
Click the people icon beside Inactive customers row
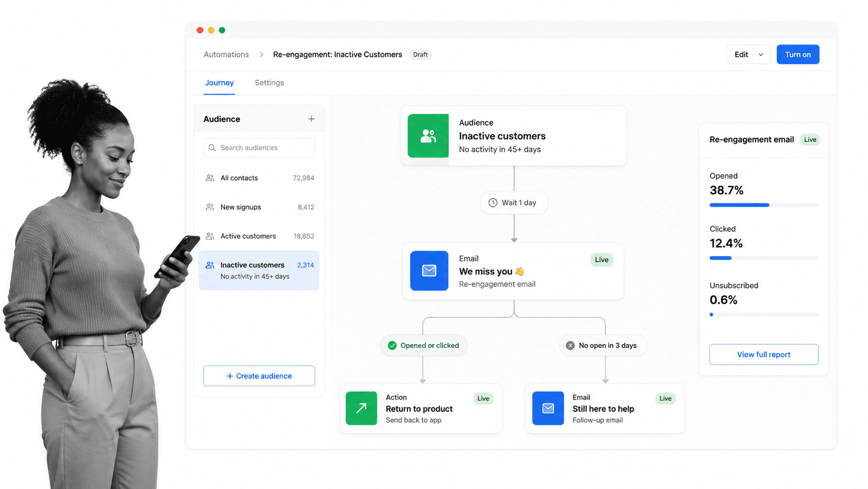click(210, 265)
